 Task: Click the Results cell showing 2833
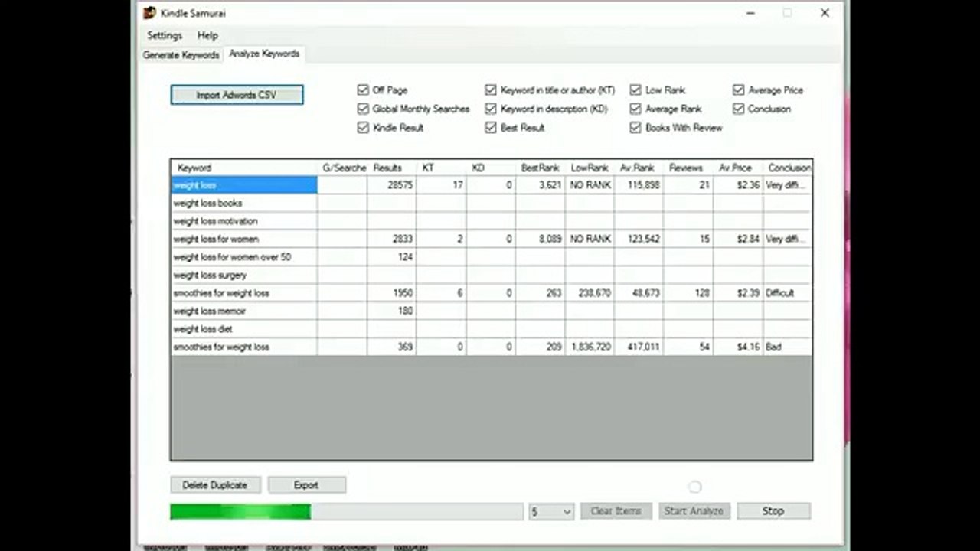[x=392, y=239]
